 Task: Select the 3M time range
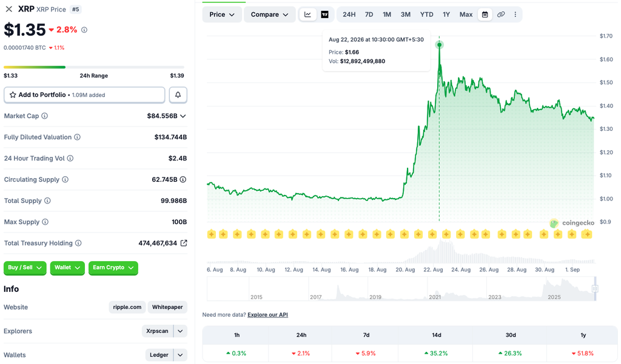[406, 15]
